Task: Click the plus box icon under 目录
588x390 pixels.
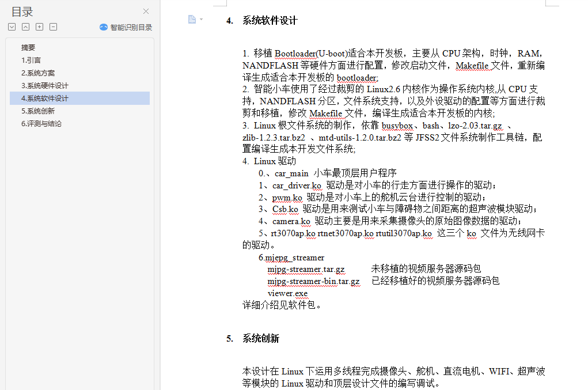Action: click(39, 27)
